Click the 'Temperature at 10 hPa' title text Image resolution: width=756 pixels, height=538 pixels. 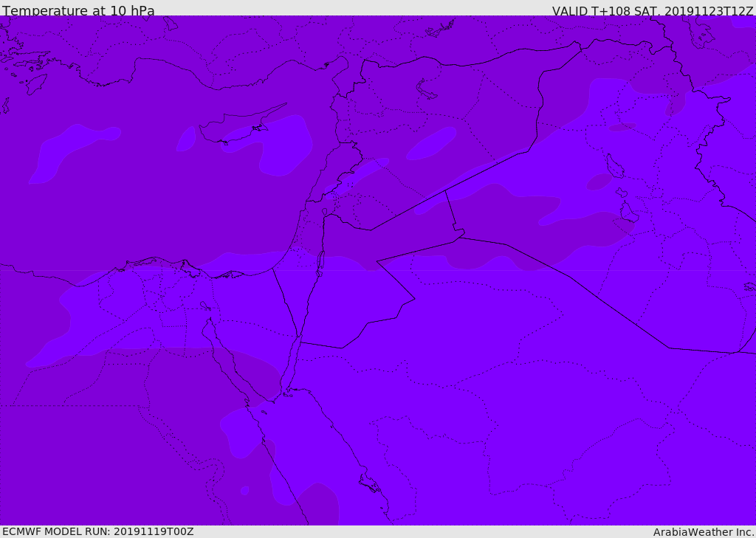click(x=78, y=10)
